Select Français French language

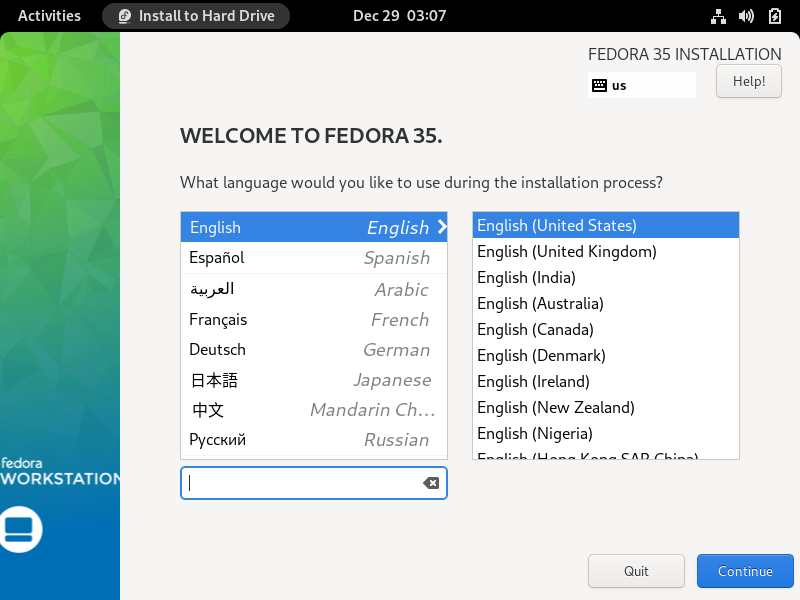(314, 320)
